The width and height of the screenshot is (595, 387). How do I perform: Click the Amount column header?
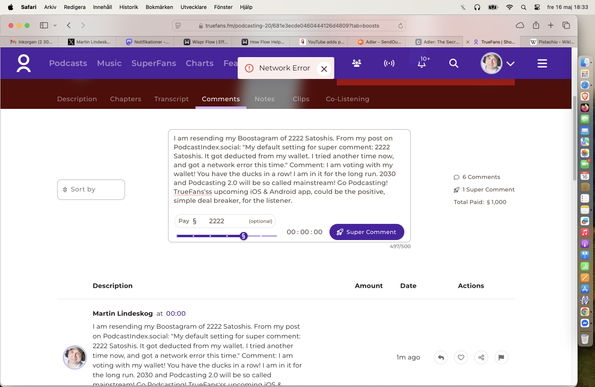click(x=368, y=286)
